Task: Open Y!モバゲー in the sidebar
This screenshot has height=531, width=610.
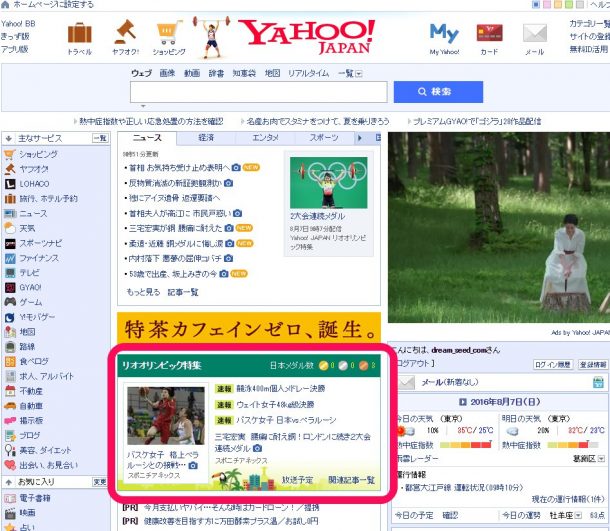Action: pyautogui.click(x=37, y=317)
